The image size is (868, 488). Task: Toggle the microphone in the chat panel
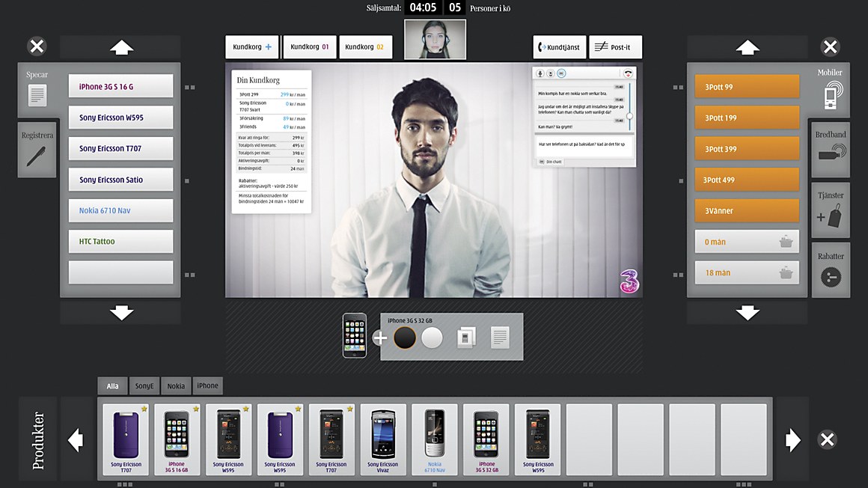click(x=540, y=73)
